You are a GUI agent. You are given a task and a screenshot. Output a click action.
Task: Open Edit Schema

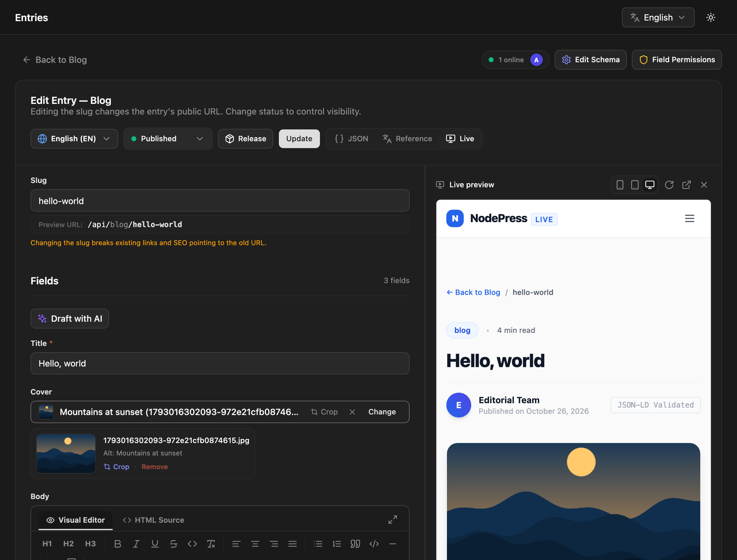590,60
